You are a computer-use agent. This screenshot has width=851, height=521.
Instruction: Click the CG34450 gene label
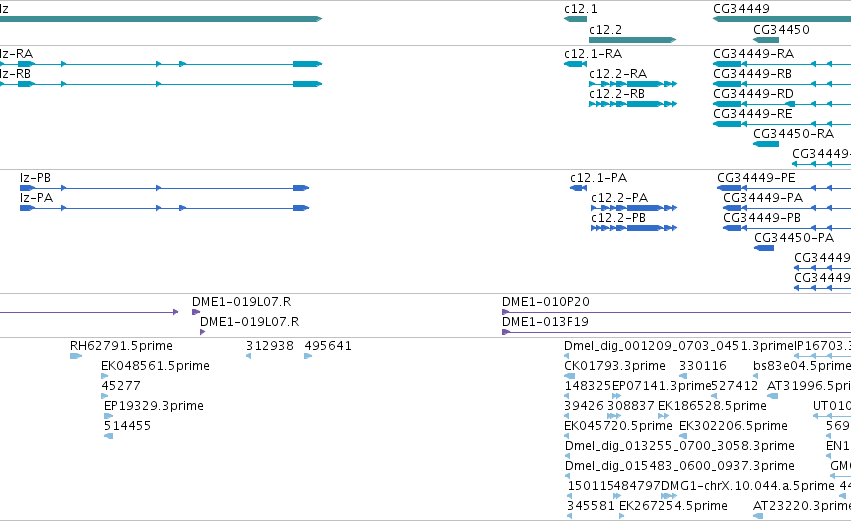point(781,30)
